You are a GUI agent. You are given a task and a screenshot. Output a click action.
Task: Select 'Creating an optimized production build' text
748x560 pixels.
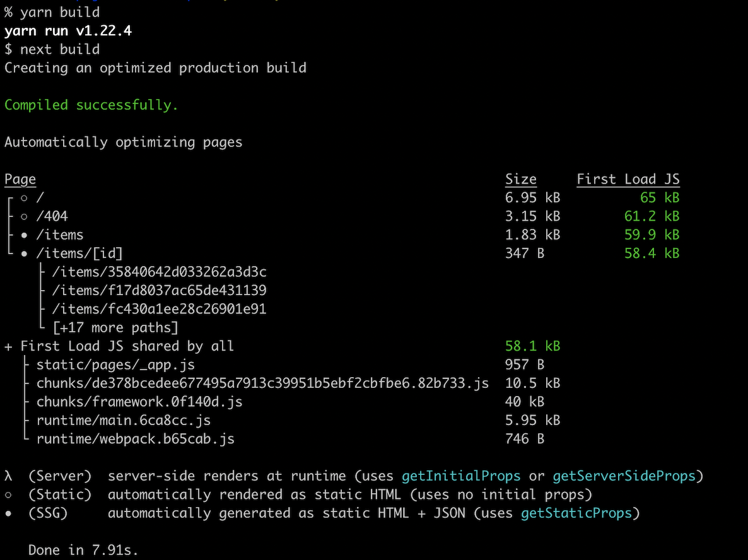[156, 68]
